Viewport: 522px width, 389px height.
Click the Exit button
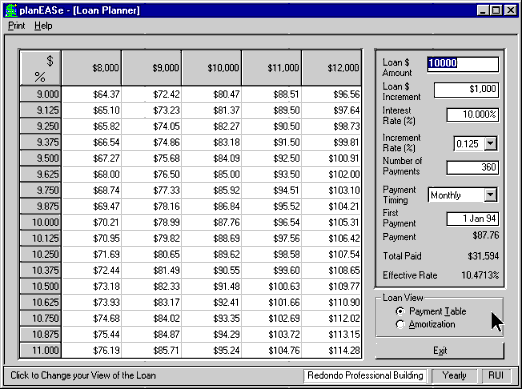(440, 350)
